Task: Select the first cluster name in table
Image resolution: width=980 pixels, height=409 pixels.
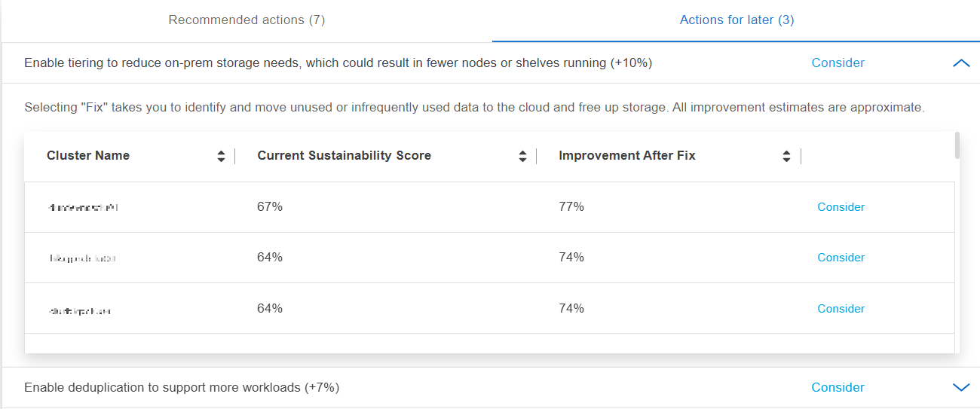Action: [x=82, y=207]
